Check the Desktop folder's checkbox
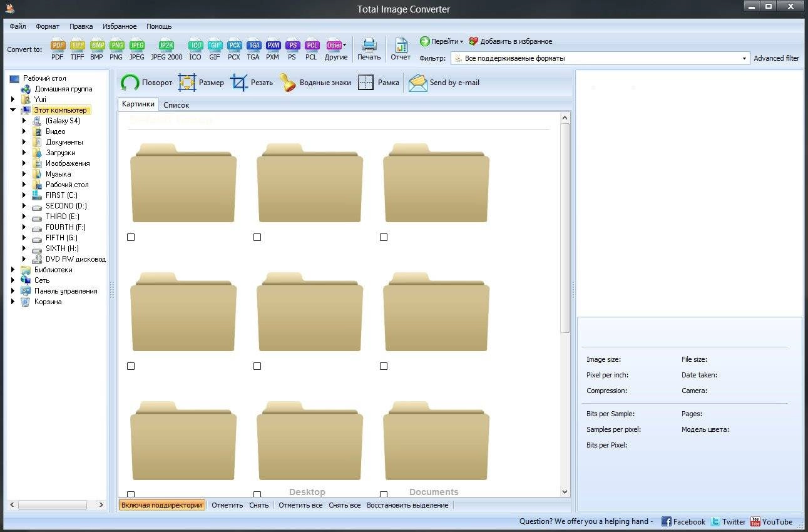 pyautogui.click(x=257, y=494)
